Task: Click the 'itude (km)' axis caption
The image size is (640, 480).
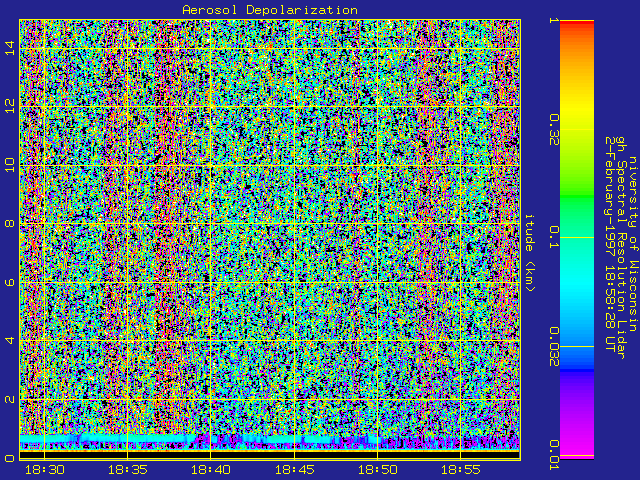Action: tap(529, 253)
